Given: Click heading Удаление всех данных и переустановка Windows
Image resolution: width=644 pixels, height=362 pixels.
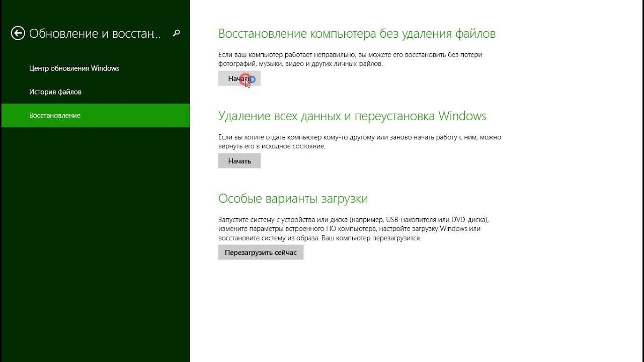Looking at the screenshot, I should click(352, 116).
